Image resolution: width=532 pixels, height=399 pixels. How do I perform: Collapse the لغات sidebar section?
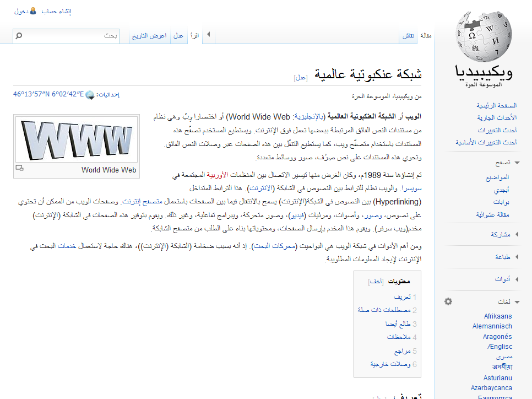pyautogui.click(x=517, y=302)
